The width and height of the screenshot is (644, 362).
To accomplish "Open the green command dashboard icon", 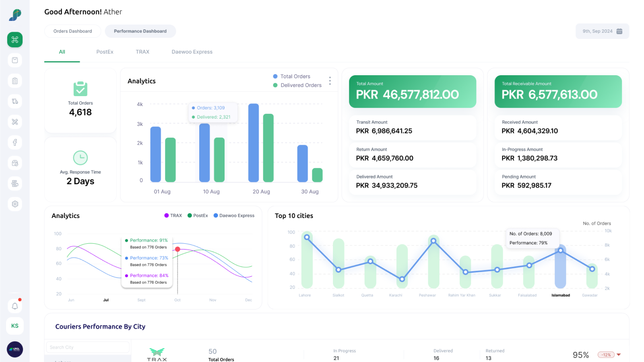I will (x=15, y=40).
